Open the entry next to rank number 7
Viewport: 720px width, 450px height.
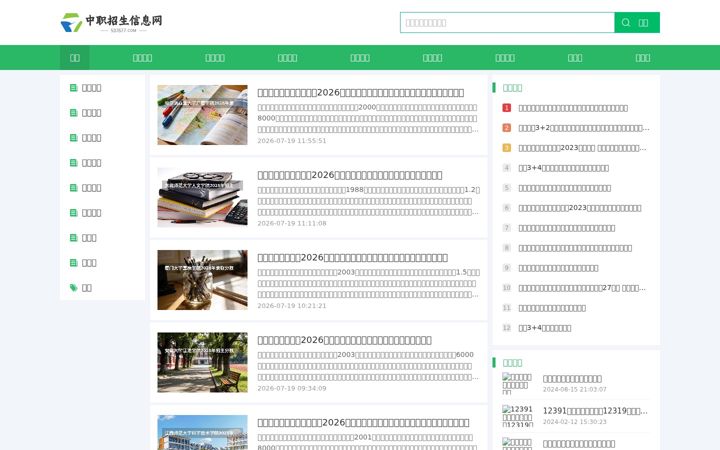[x=567, y=228]
